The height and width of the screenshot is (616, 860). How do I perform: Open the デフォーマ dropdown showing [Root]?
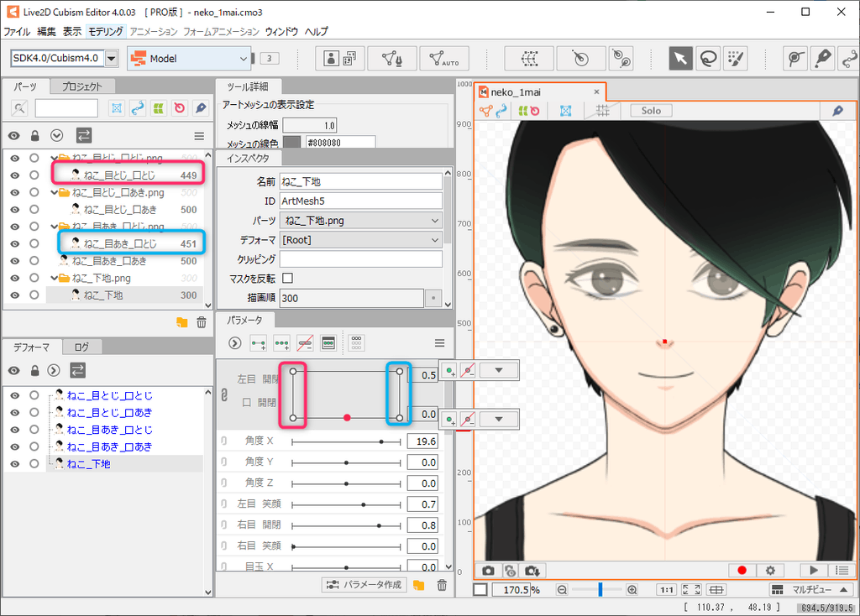pyautogui.click(x=361, y=240)
